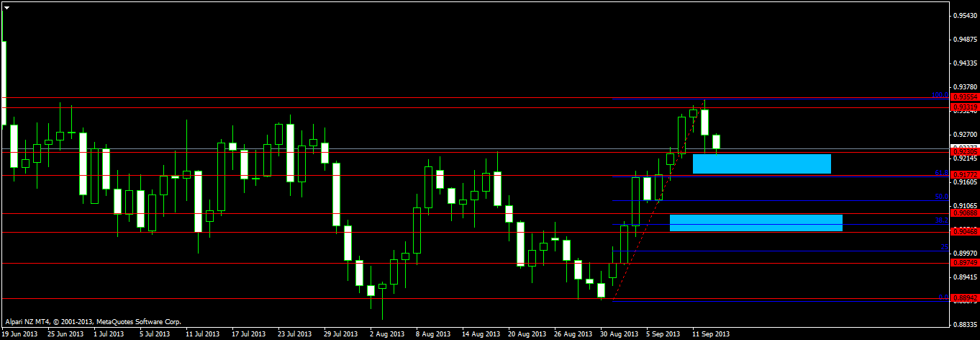The image size is (980, 340).
Task: Click the 0.89970 price scale value
Action: [x=965, y=253]
